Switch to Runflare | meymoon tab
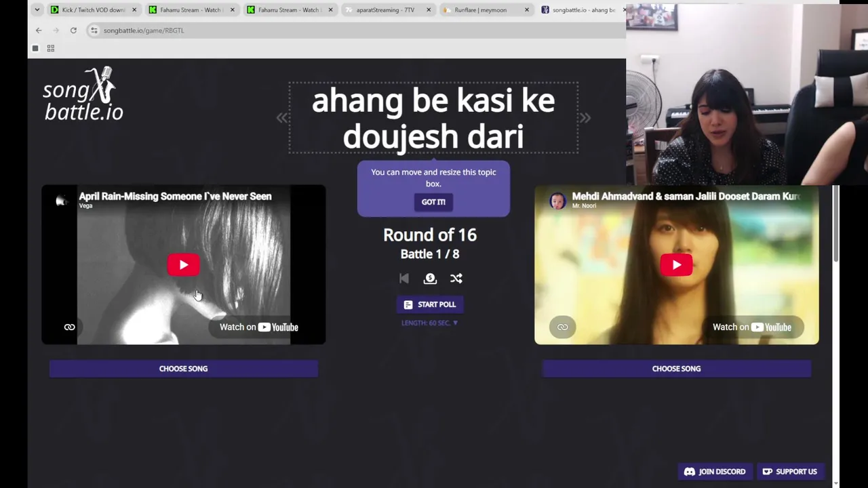 pos(486,10)
